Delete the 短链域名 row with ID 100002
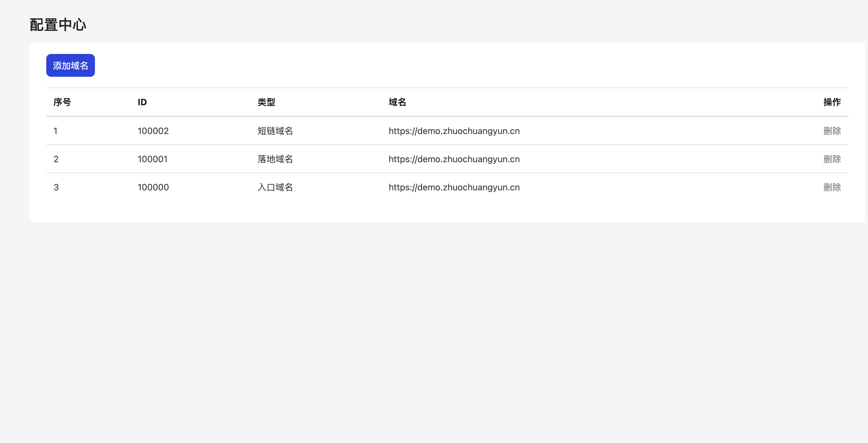The image size is (868, 443). 832,131
